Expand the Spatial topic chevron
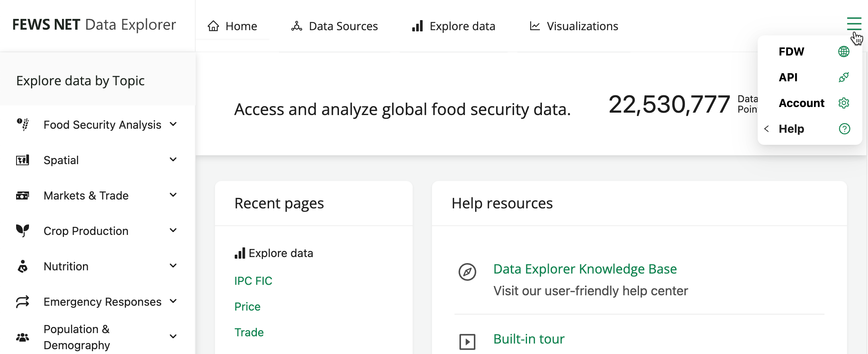The height and width of the screenshot is (354, 868). 173,160
